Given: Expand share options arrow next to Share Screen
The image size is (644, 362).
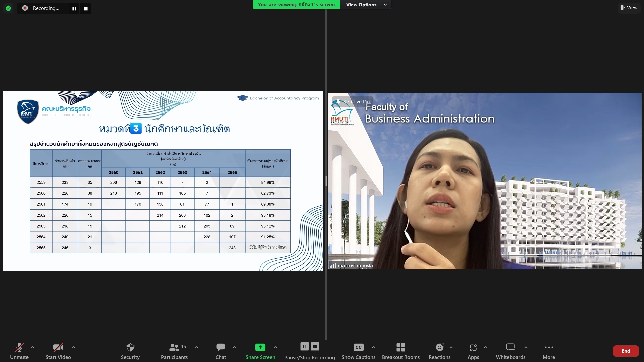Looking at the screenshot, I should click(276, 347).
